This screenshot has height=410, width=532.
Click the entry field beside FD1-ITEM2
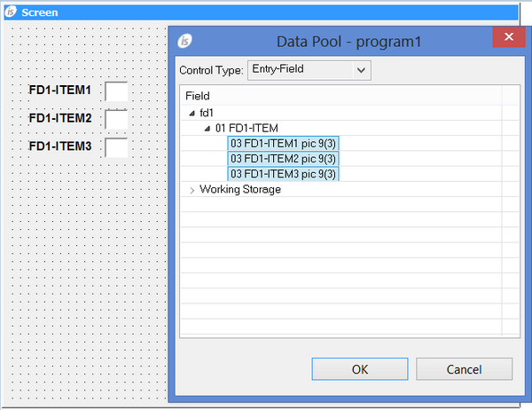(x=116, y=119)
